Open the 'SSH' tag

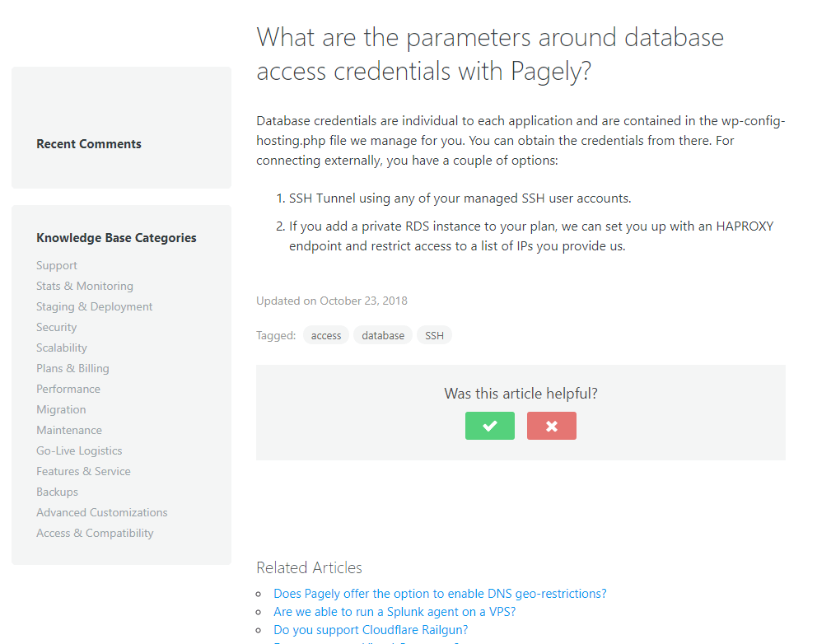click(434, 335)
